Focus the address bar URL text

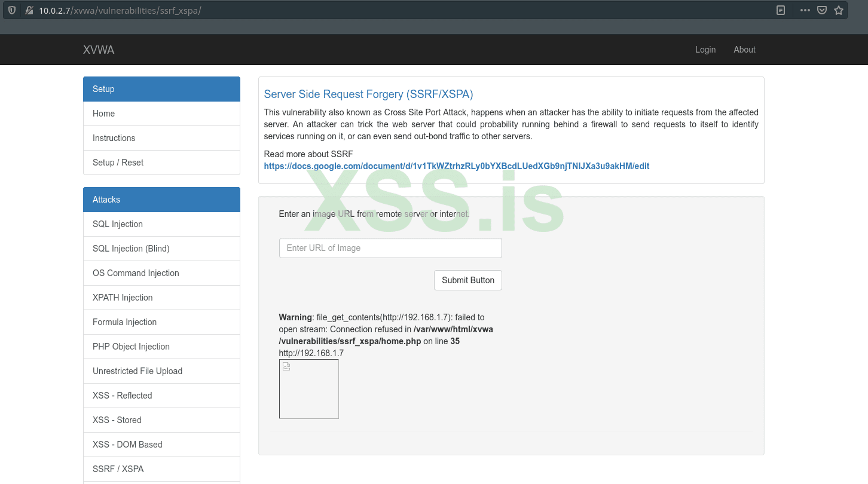pyautogui.click(x=120, y=11)
